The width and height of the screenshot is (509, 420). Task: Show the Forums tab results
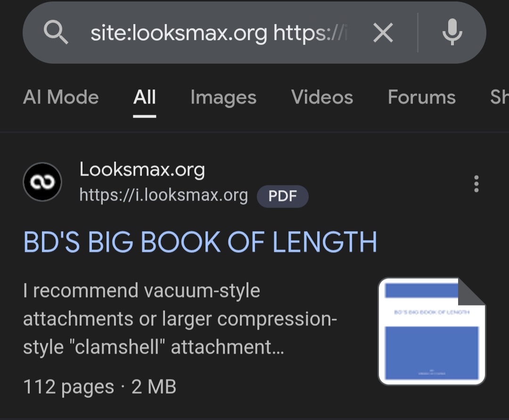pyautogui.click(x=421, y=97)
